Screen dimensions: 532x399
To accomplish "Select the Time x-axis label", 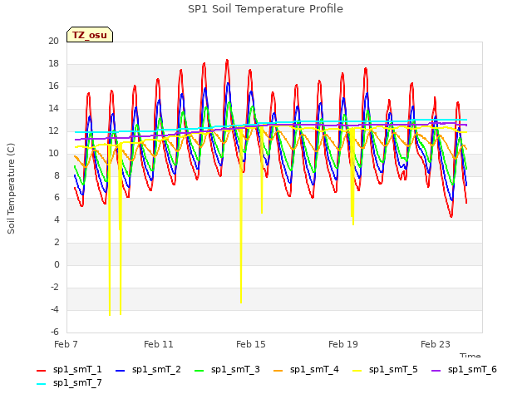I will [470, 355].
